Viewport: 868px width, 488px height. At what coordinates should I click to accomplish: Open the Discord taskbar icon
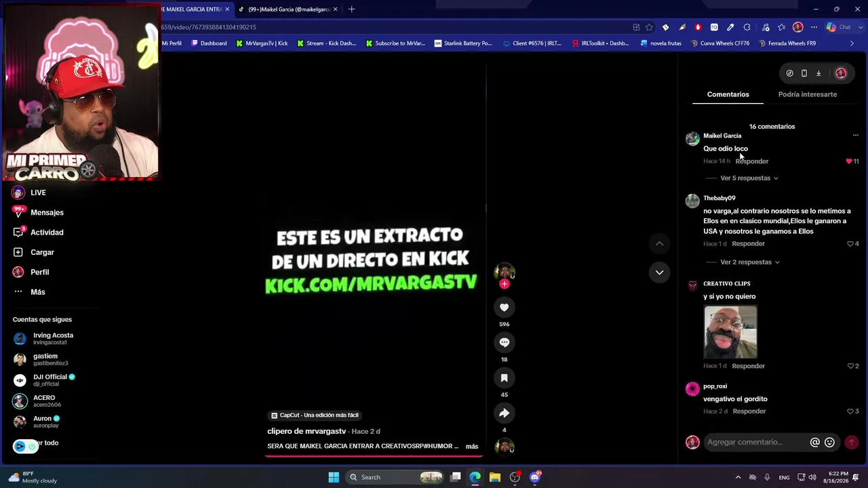pos(535,477)
